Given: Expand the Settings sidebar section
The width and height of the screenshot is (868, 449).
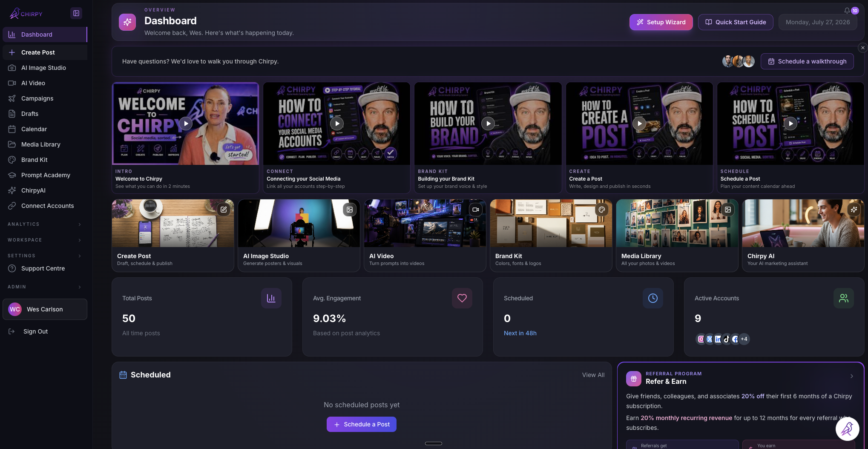Looking at the screenshot, I should [45, 256].
